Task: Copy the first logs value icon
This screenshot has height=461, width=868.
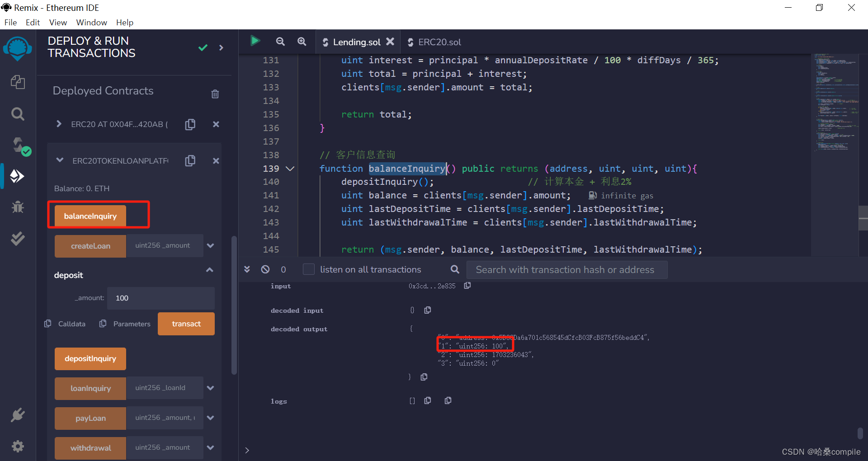Action: point(428,400)
